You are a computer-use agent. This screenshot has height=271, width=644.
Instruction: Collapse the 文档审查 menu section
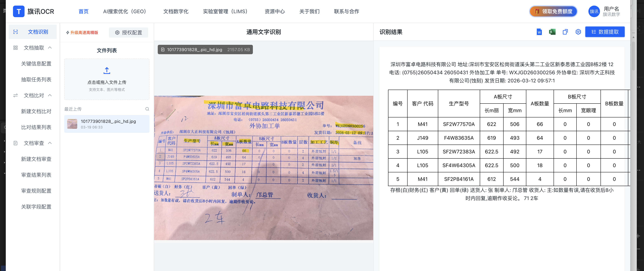pos(50,143)
